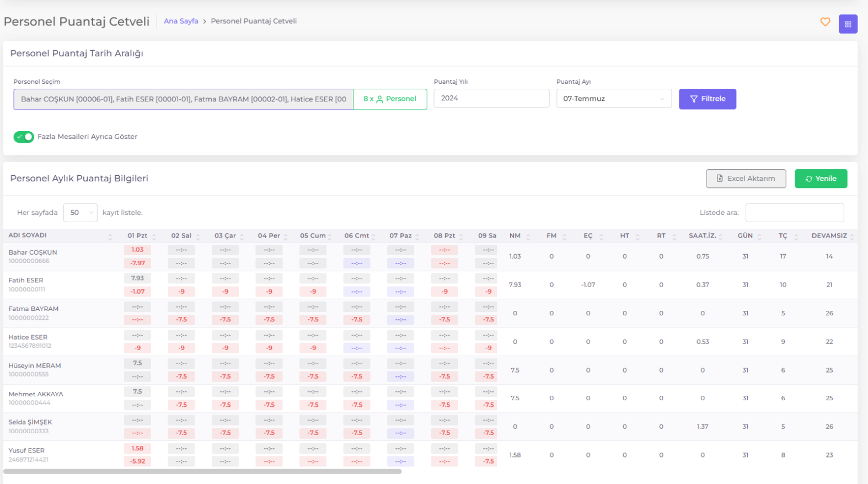The width and height of the screenshot is (868, 484).
Task: Click Hüseyin MERAM's 7.5 cell on 01 Pzt
Action: [137, 363]
